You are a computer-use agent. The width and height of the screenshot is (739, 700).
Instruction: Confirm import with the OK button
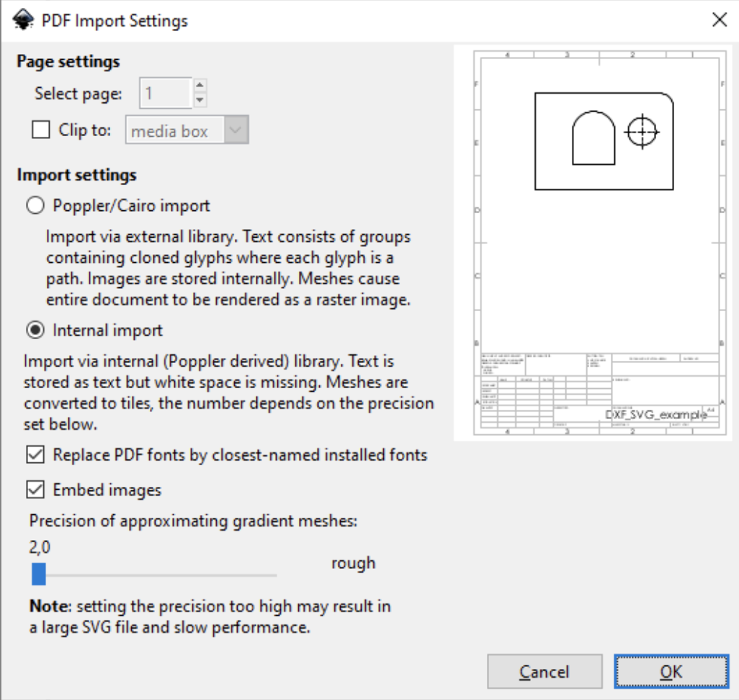pos(671,670)
